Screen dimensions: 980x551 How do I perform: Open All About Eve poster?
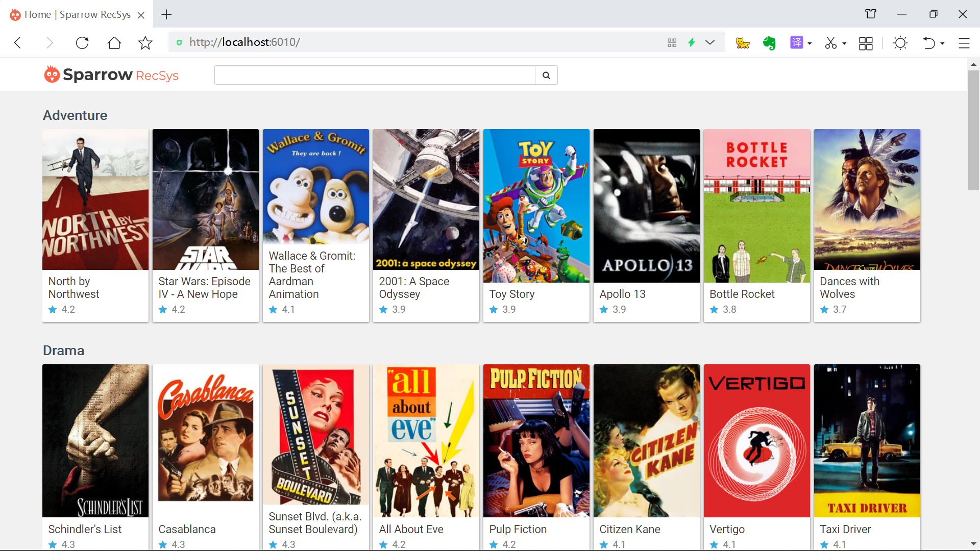pyautogui.click(x=426, y=441)
